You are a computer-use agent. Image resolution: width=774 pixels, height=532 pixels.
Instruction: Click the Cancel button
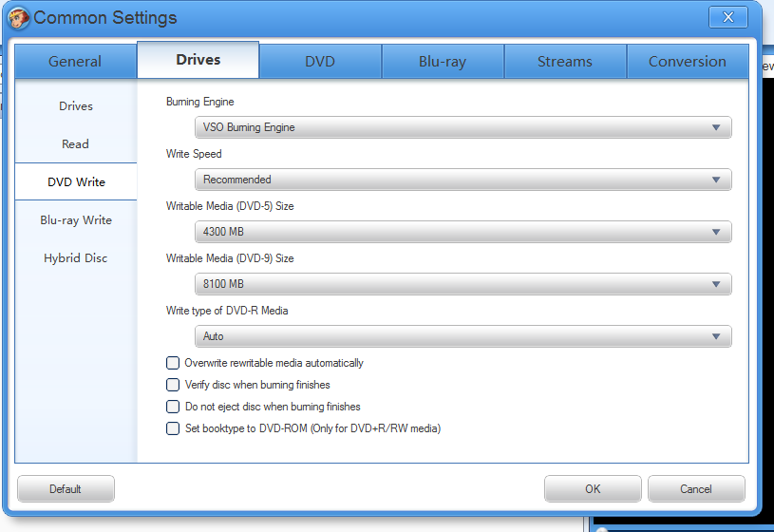[x=696, y=489]
